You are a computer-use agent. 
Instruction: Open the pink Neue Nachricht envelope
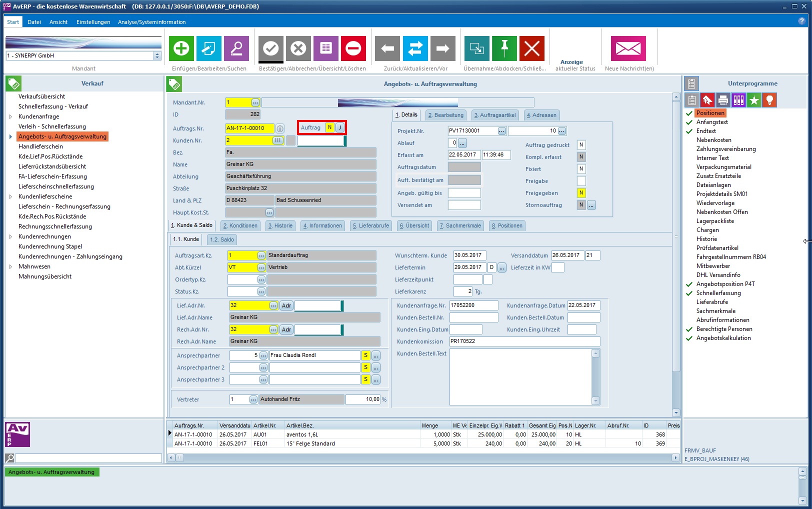pos(628,48)
